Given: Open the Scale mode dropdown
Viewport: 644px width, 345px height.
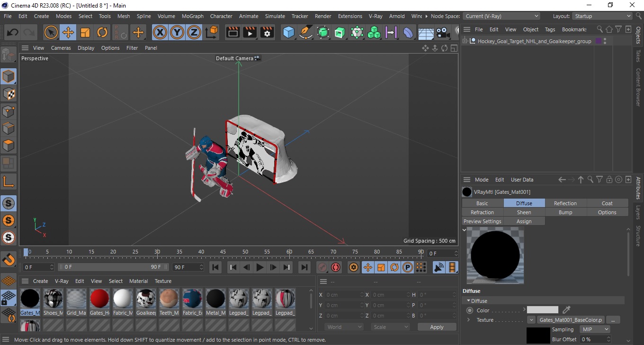Looking at the screenshot, I should coord(390,327).
